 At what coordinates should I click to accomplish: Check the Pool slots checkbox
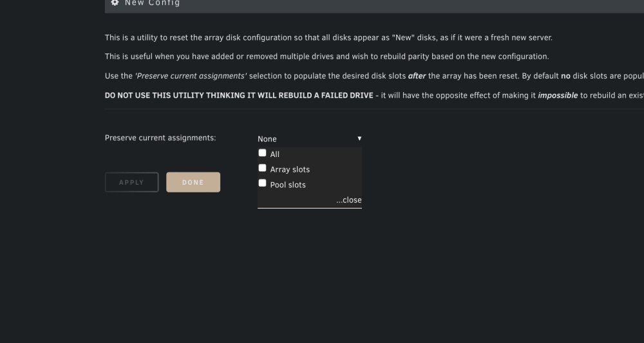(263, 183)
